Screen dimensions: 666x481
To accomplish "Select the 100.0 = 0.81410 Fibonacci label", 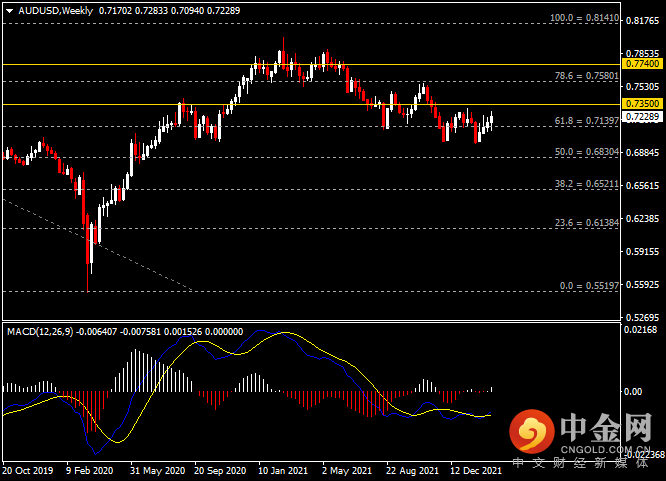I will pos(584,18).
